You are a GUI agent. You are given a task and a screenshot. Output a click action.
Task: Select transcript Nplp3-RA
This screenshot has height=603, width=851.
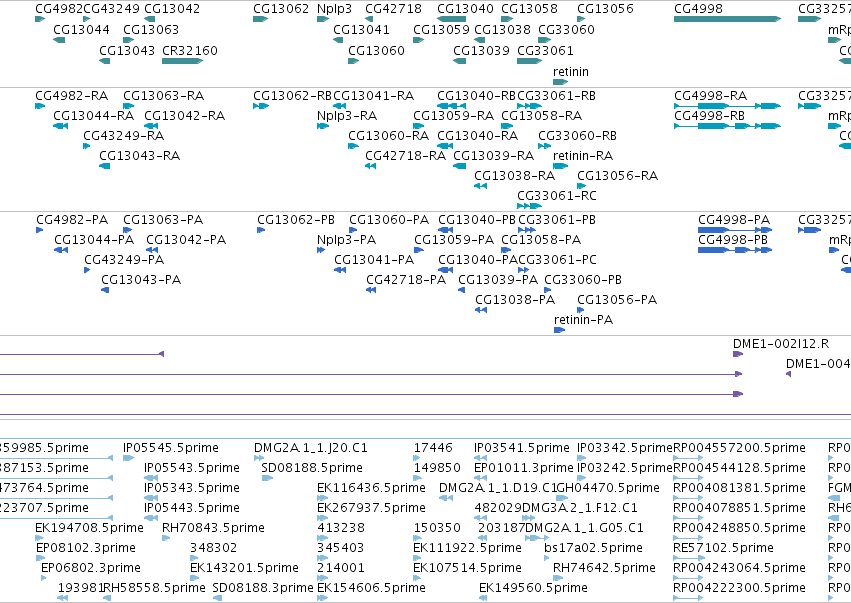[347, 116]
